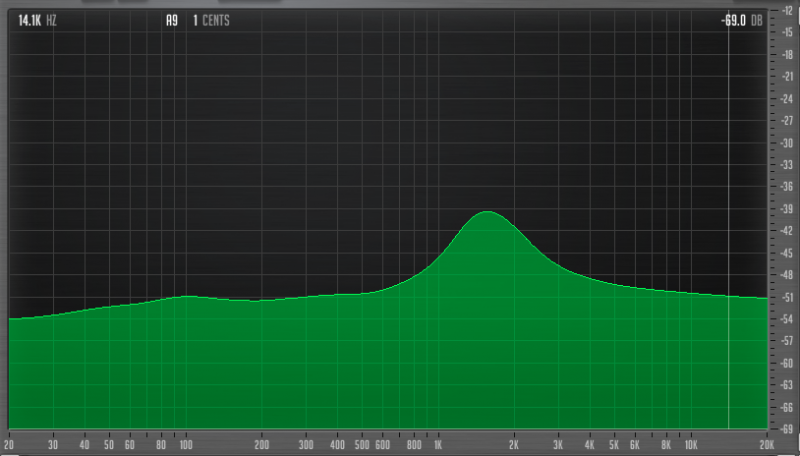The height and width of the screenshot is (456, 800).
Task: Click the 100 Hz frequency axis label
Action: coord(186,443)
